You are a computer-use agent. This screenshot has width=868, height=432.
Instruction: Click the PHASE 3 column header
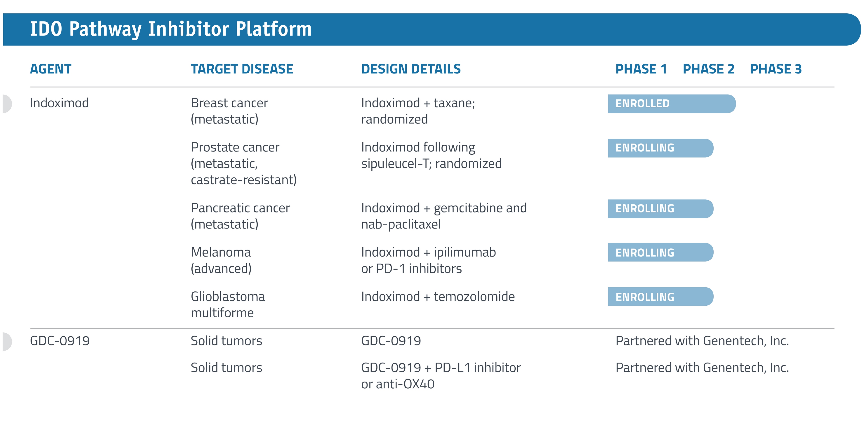click(776, 69)
